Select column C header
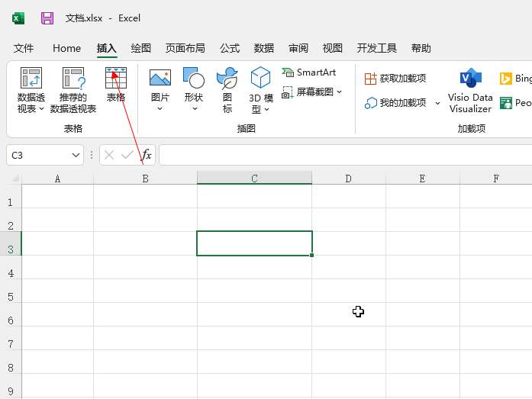This screenshot has height=399, width=532. (x=254, y=178)
